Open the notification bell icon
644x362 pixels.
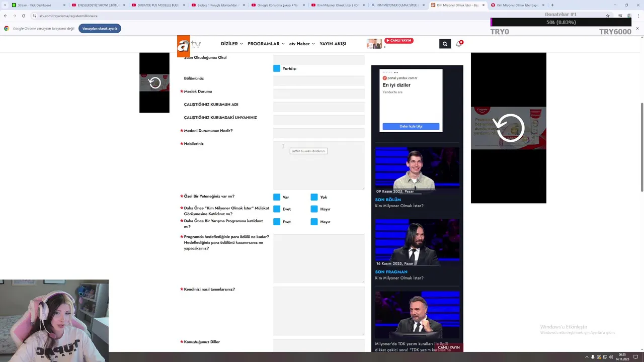(x=458, y=44)
